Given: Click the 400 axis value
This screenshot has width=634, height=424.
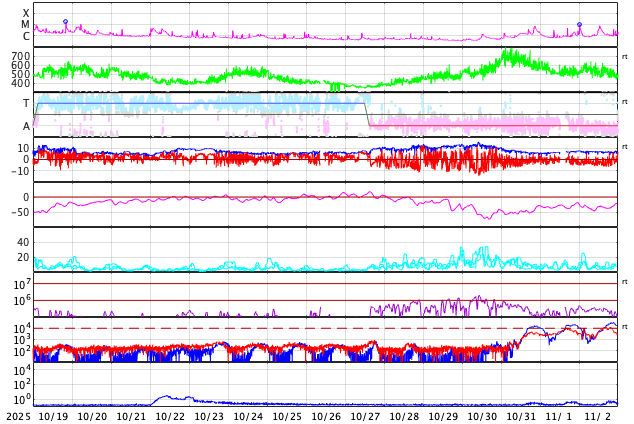Looking at the screenshot, I should (20, 84).
